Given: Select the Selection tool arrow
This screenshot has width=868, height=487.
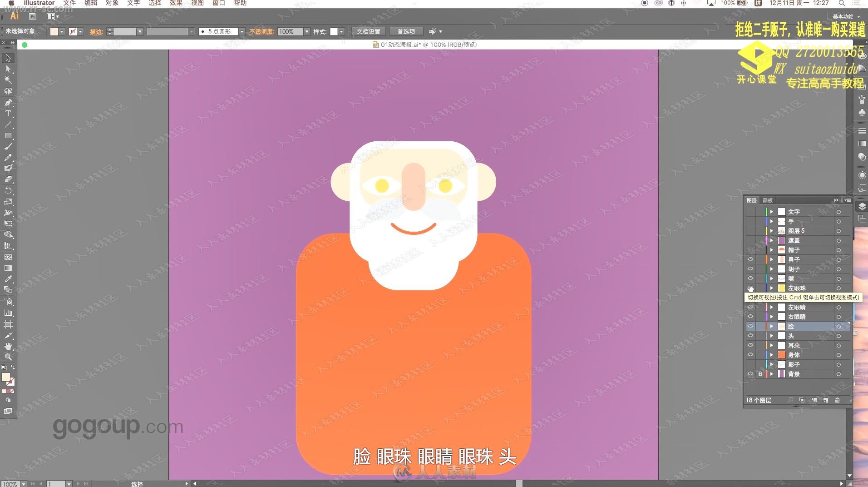Looking at the screenshot, I should 8,58.
